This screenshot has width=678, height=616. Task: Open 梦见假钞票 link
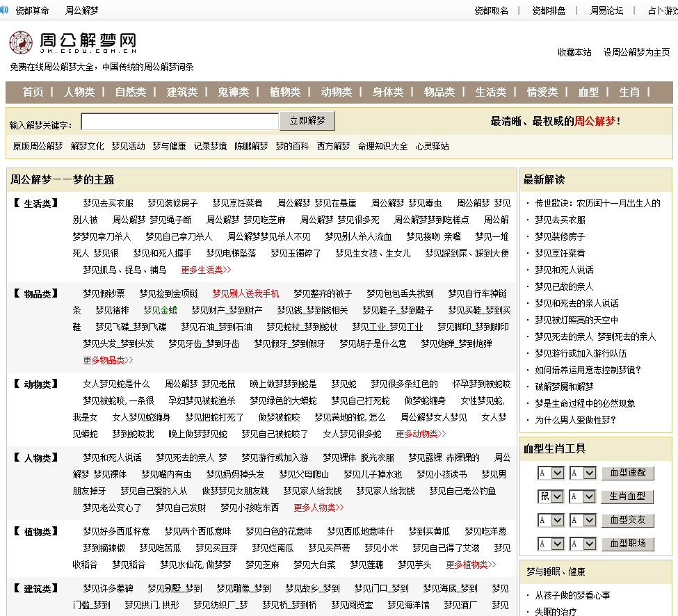104,293
